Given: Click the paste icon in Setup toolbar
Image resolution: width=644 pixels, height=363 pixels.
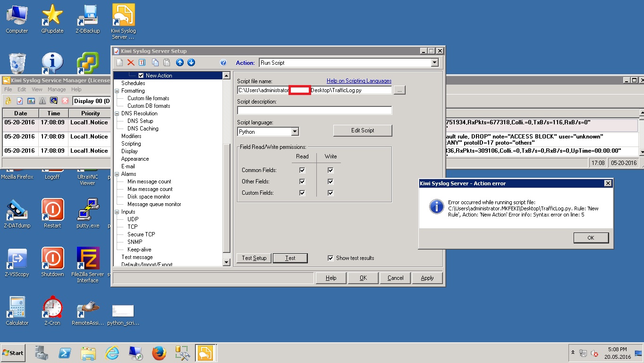Looking at the screenshot, I should (166, 62).
